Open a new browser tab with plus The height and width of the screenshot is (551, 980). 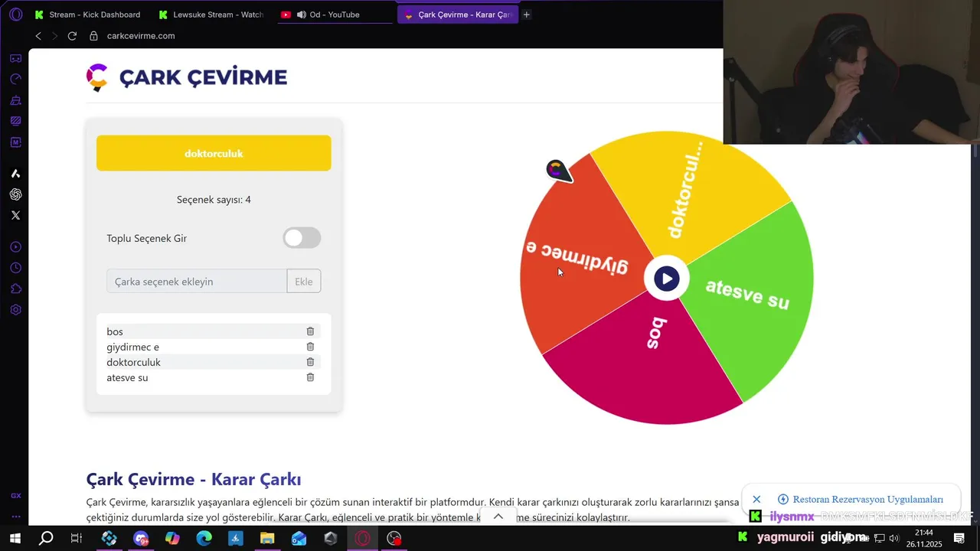pos(526,15)
